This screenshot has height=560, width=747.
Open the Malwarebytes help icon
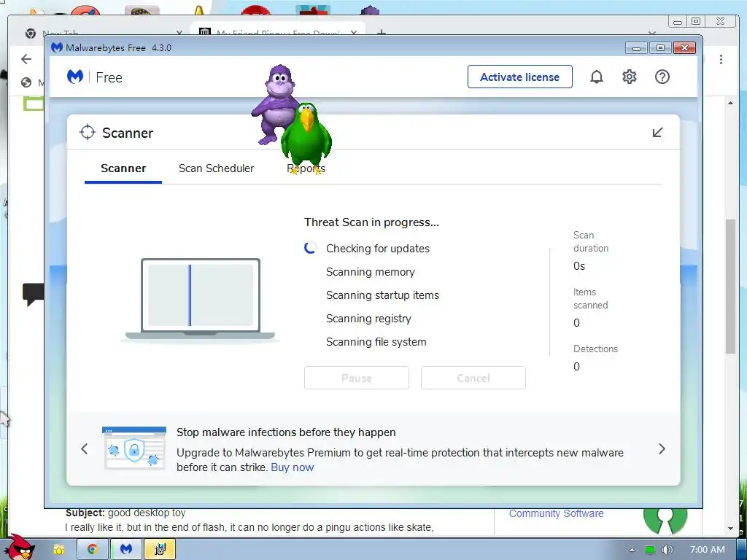[662, 77]
